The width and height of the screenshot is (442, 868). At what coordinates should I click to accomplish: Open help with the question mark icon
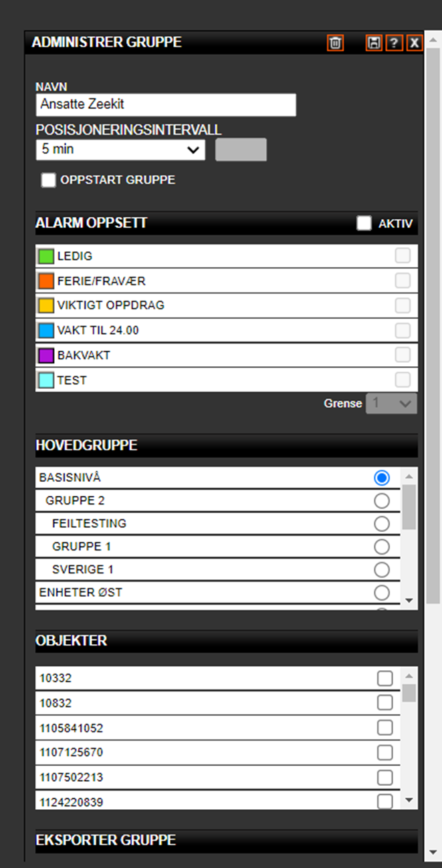(395, 43)
